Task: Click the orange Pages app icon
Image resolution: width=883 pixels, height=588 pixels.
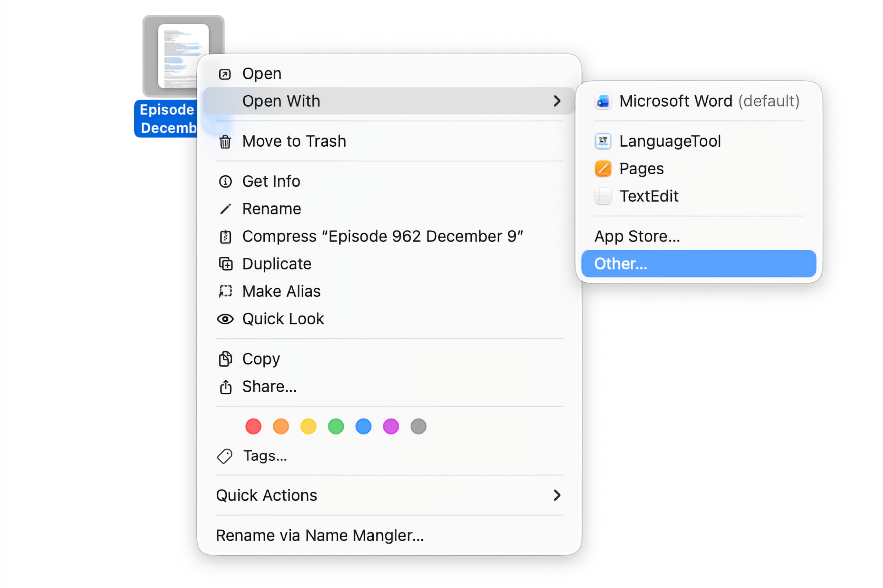Action: tap(603, 169)
